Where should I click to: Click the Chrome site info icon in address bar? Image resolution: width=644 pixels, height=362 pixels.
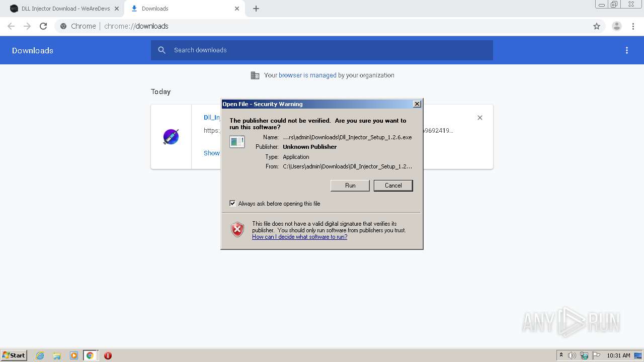(x=63, y=26)
